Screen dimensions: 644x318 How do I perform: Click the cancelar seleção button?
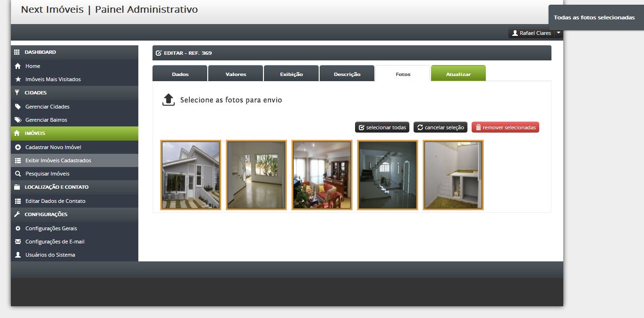coord(441,127)
